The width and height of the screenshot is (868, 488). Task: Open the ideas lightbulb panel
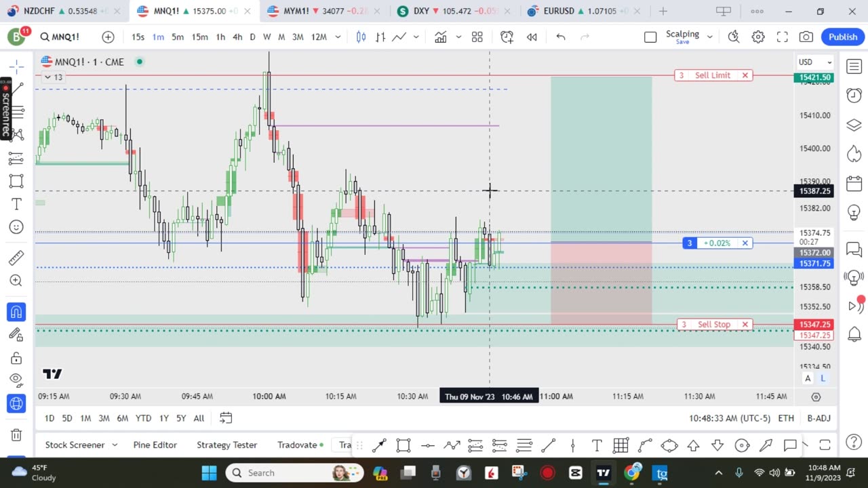[x=854, y=213]
